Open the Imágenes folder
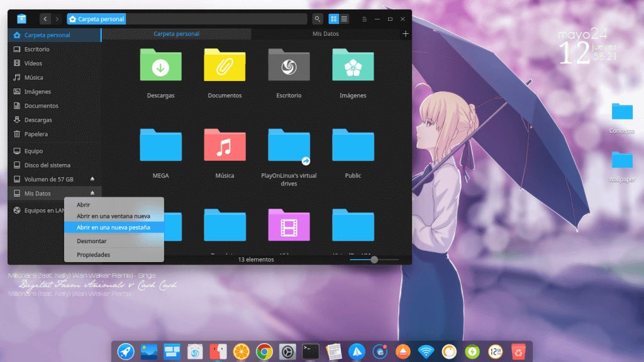This screenshot has width=644, height=362. tap(353, 65)
